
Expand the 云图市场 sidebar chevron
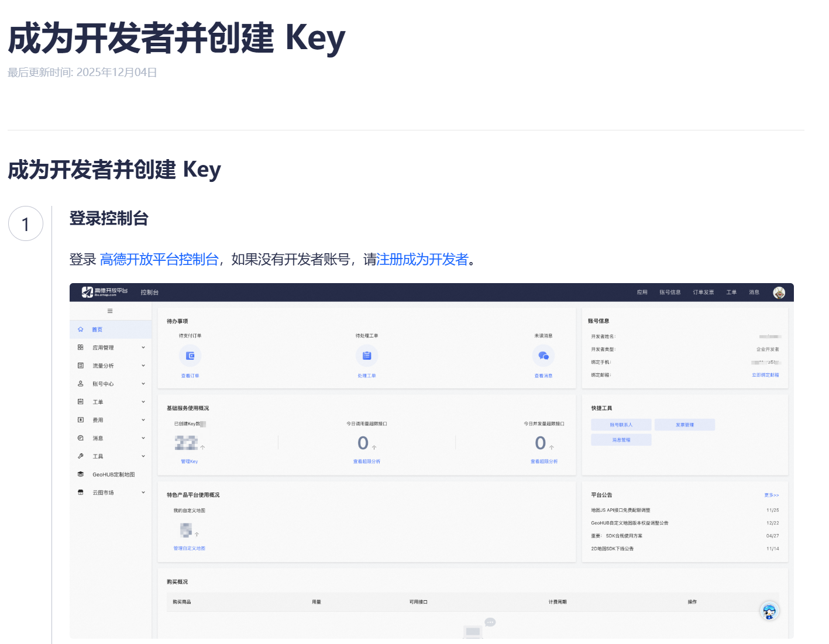click(143, 493)
